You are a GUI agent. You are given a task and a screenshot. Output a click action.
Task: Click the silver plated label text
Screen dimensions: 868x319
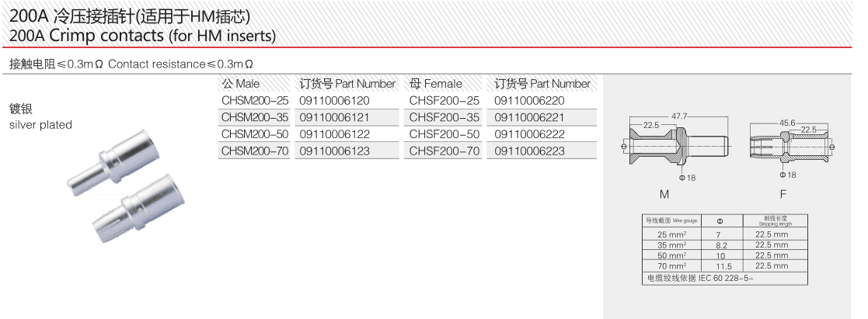point(41,125)
